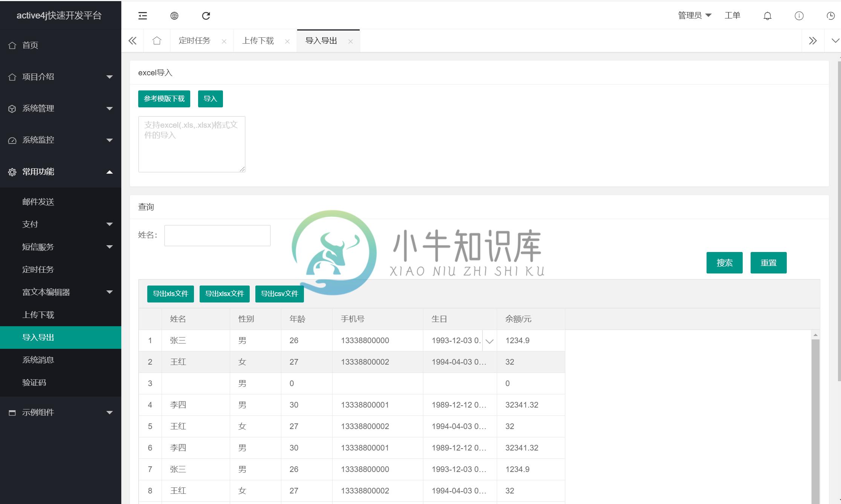Click the table scrollbar up arrow
Viewport: 841px width, 504px height.
(x=815, y=335)
